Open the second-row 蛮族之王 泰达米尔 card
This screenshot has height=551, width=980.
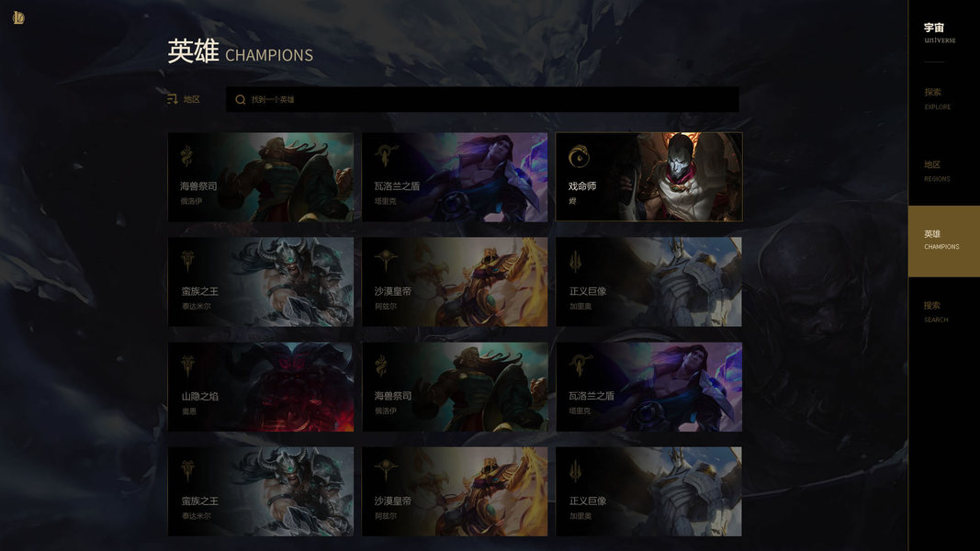pyautogui.click(x=261, y=282)
